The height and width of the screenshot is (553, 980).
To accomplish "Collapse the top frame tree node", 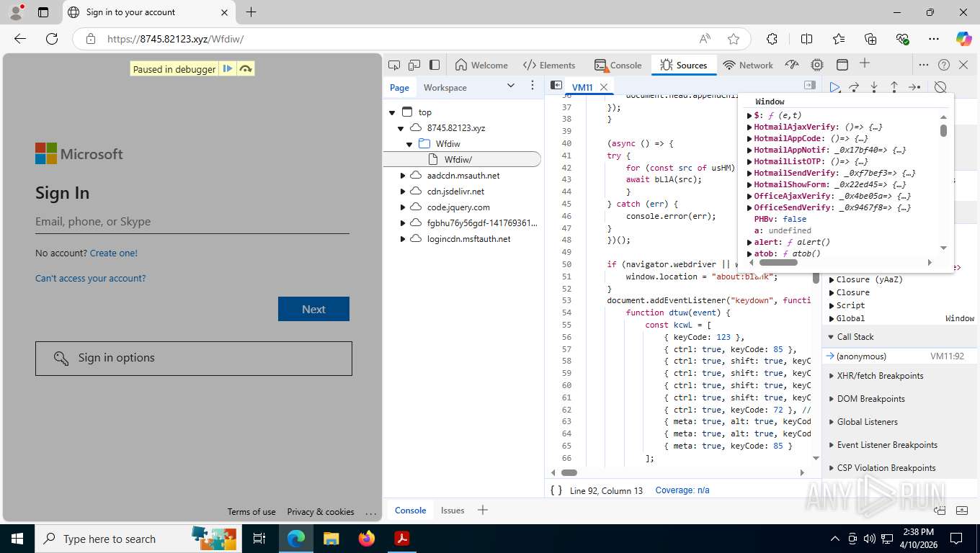I will coord(392,112).
